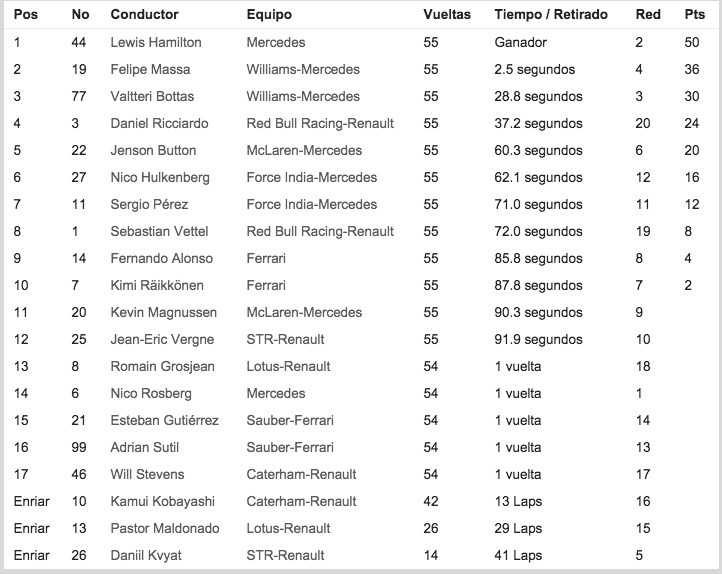The width and height of the screenshot is (722, 574).
Task: Open Jenson Button's entry
Action: 153,151
